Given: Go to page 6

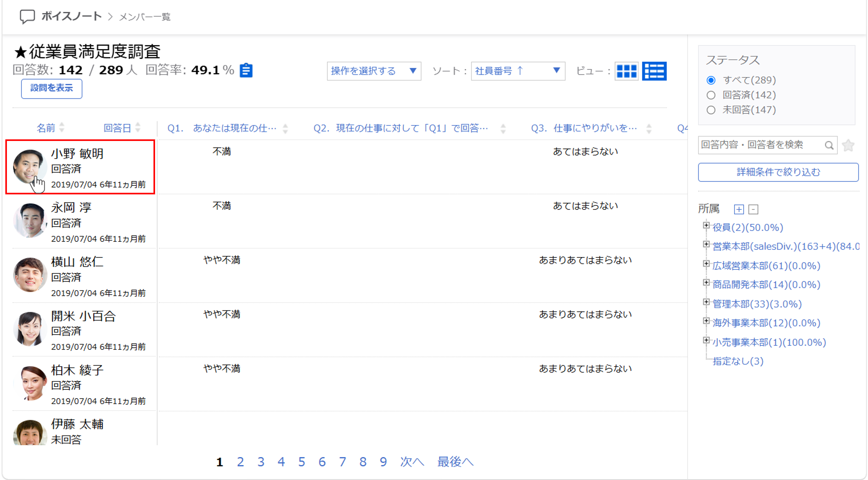Looking at the screenshot, I should [x=322, y=462].
